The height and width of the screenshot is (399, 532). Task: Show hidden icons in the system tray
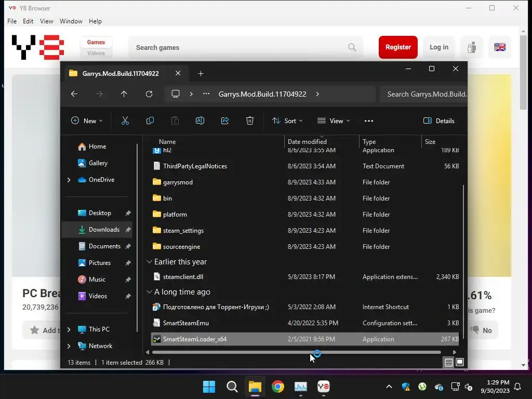click(389, 387)
